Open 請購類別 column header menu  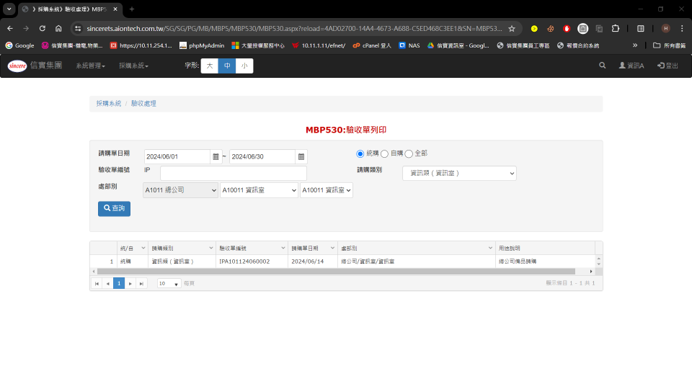(x=211, y=248)
